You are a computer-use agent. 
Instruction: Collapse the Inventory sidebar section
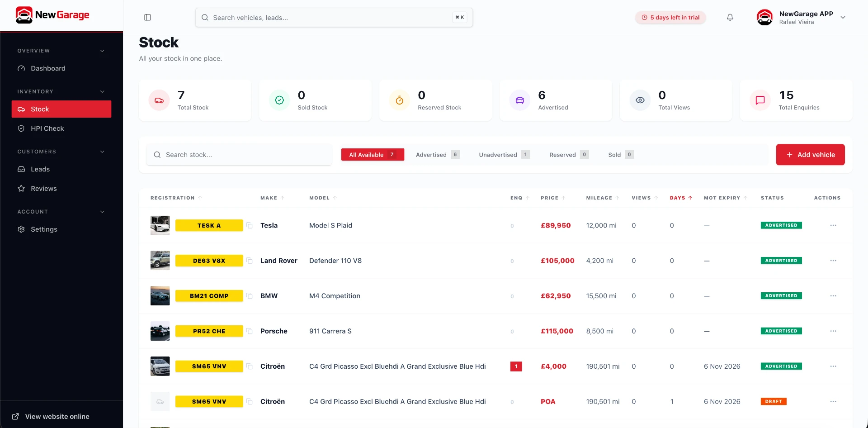(x=102, y=91)
